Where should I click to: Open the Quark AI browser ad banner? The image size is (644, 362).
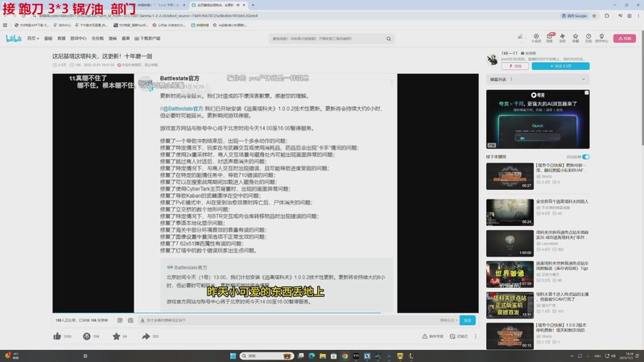(x=538, y=119)
